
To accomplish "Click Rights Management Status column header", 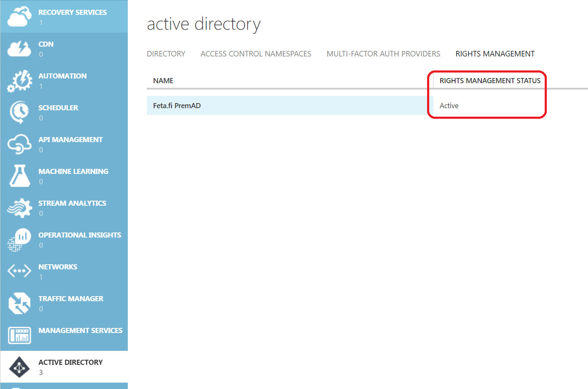I will (490, 81).
